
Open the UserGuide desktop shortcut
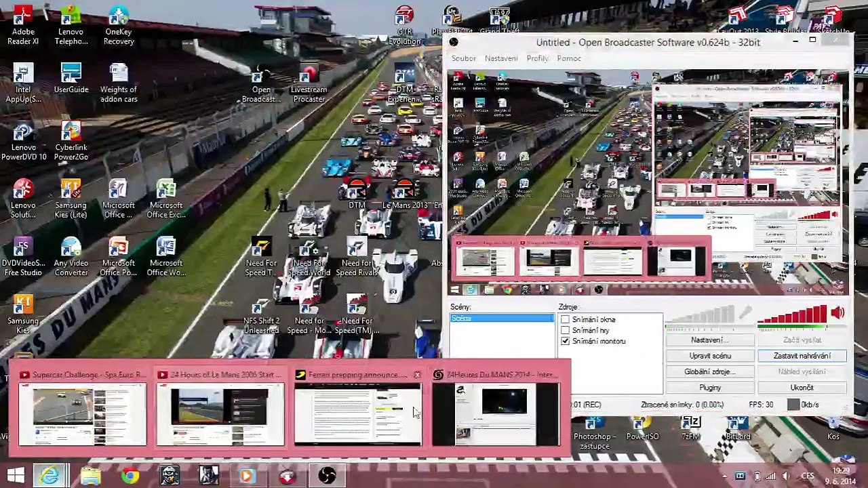(x=71, y=79)
